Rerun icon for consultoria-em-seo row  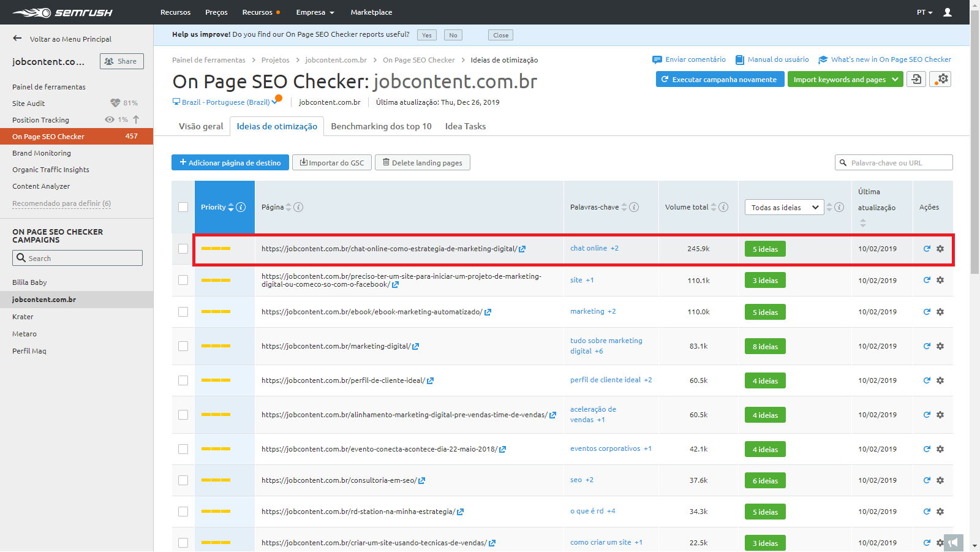tap(927, 480)
